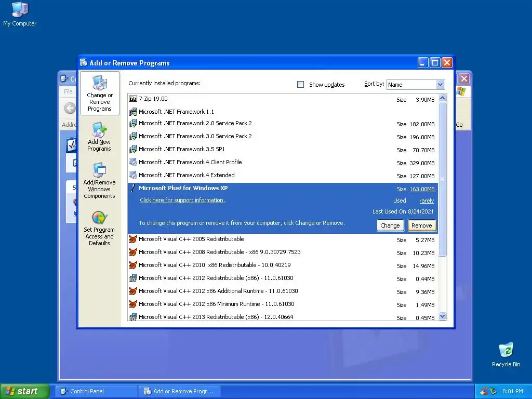This screenshot has width=532, height=399.
Task: Select Microsoft .NET Framework 4 Extended
Action: (x=283, y=175)
